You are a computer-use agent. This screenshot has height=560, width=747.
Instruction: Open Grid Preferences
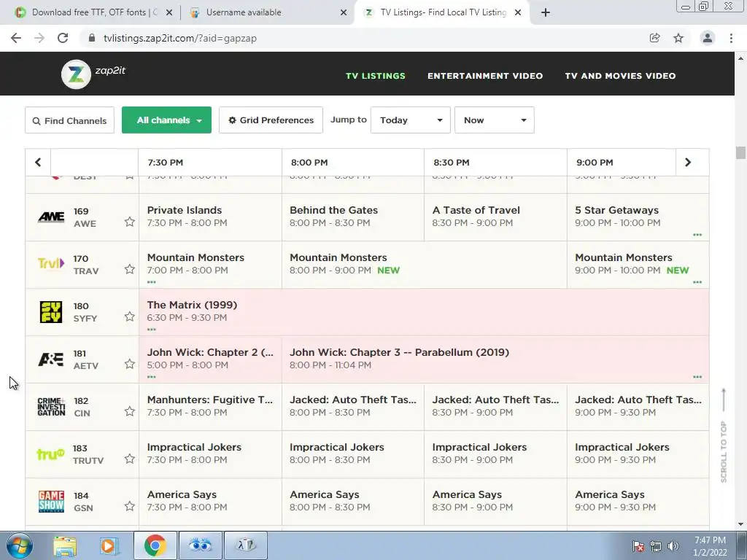coord(271,120)
